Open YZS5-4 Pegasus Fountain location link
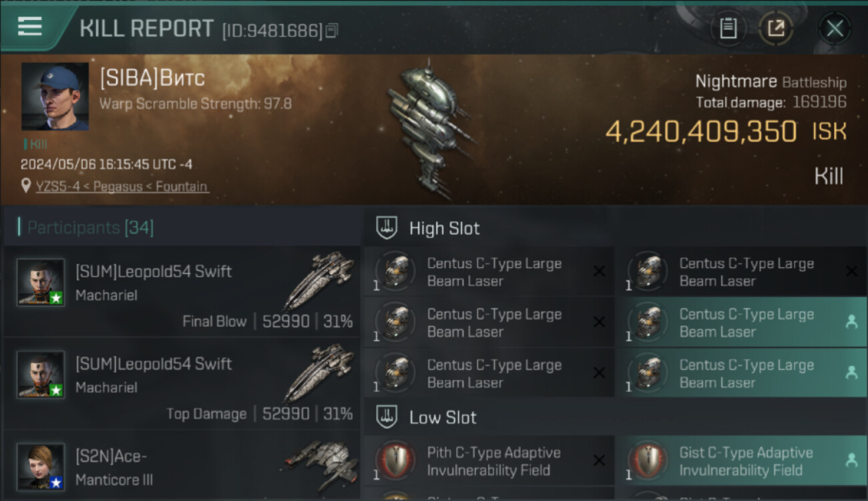Screen dimensions: 868x501 pos(122,186)
